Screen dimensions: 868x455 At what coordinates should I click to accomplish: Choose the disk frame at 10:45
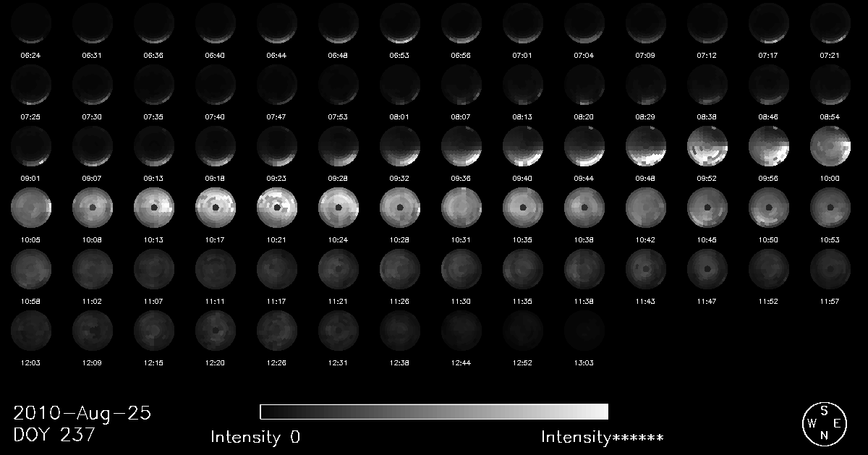pyautogui.click(x=707, y=208)
